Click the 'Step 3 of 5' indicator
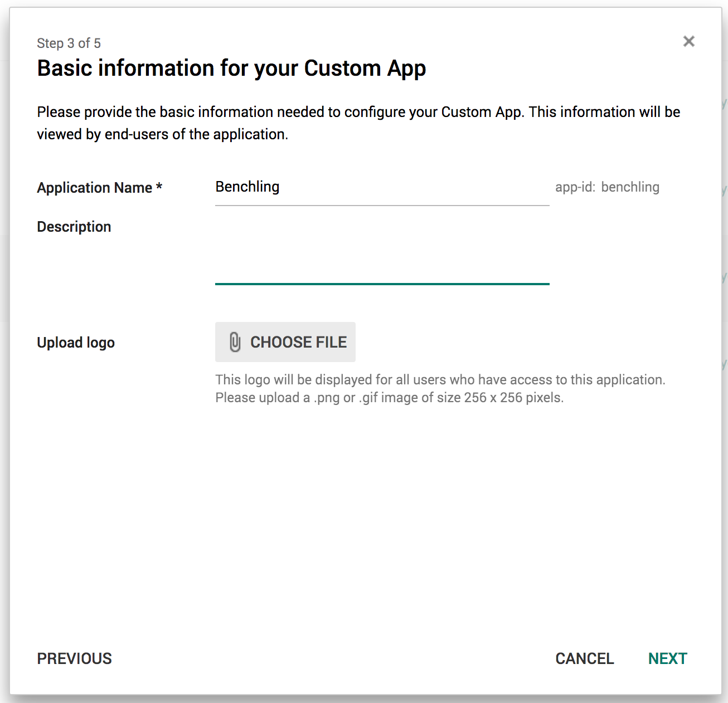Viewport: 728px width, 703px height. (69, 43)
